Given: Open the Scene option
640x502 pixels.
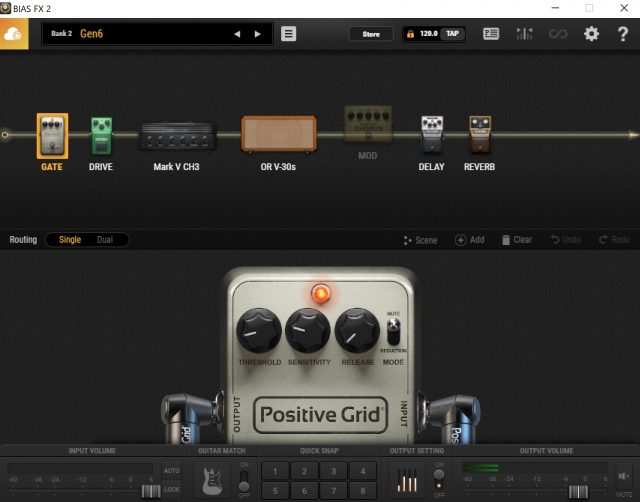Looking at the screenshot, I should pos(420,240).
